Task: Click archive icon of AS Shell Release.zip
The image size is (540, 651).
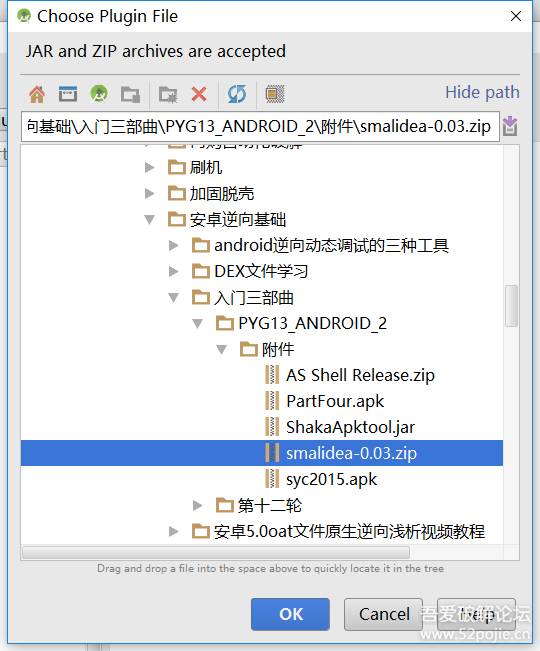Action: (272, 375)
